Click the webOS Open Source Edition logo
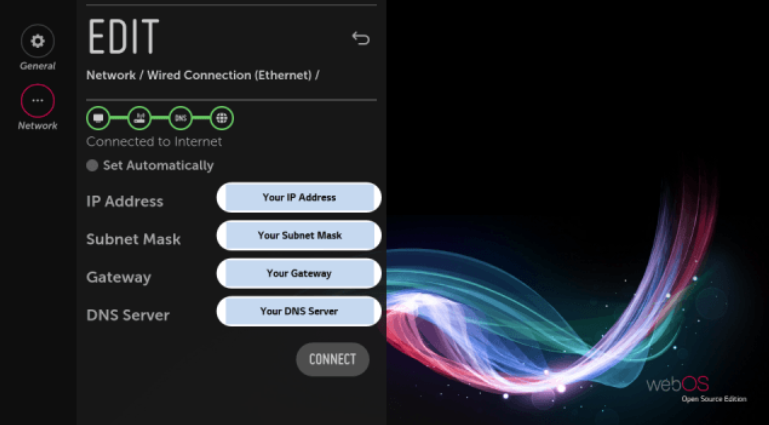This screenshot has height=425, width=769. [x=696, y=389]
